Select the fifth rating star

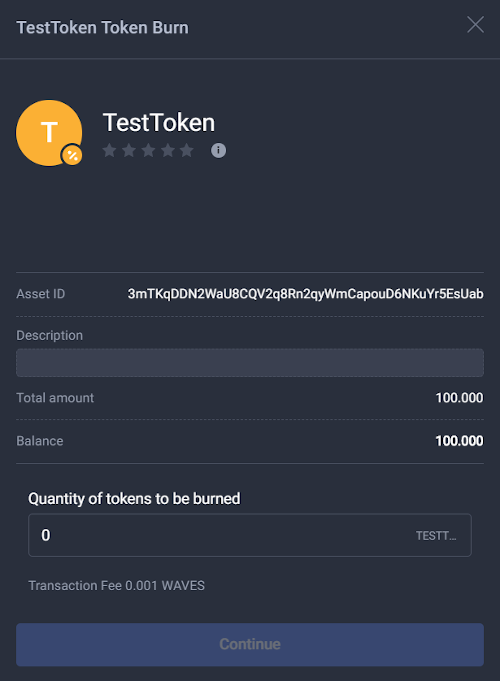coord(187,150)
